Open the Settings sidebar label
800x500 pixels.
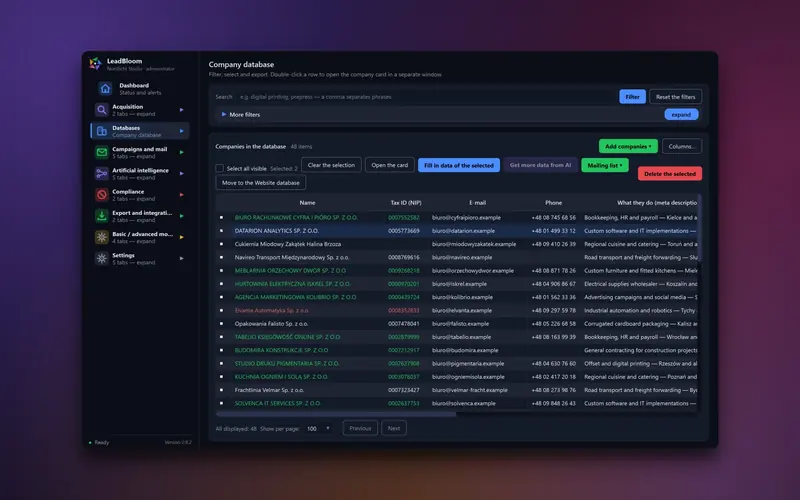click(x=123, y=255)
